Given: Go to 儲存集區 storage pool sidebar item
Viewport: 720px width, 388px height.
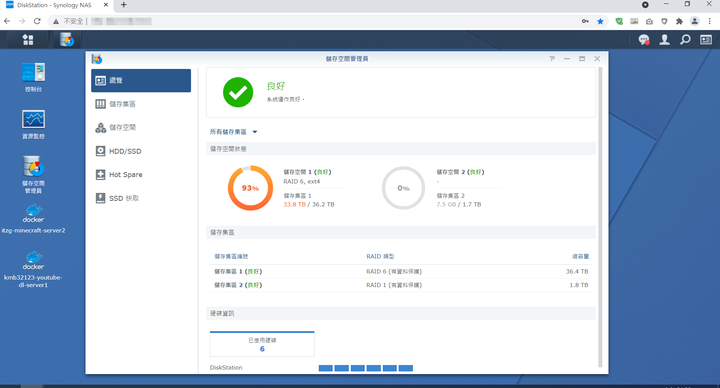Looking at the screenshot, I should click(141, 104).
